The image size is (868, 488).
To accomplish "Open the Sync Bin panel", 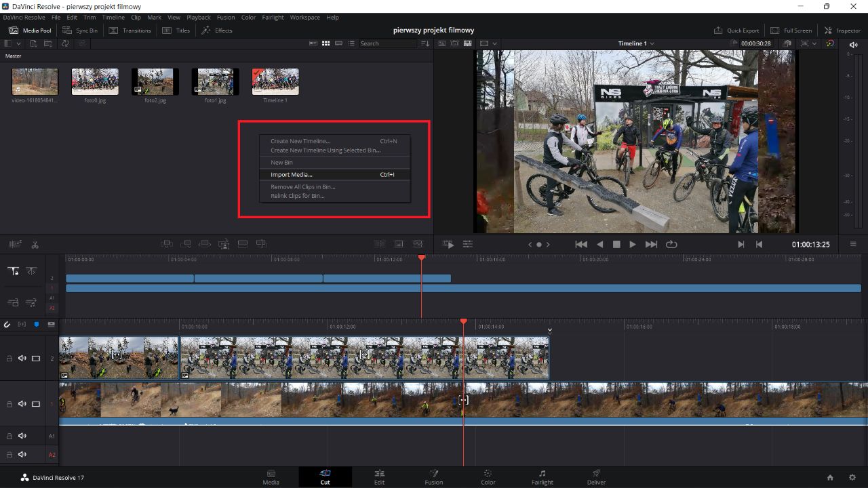I will [79, 30].
